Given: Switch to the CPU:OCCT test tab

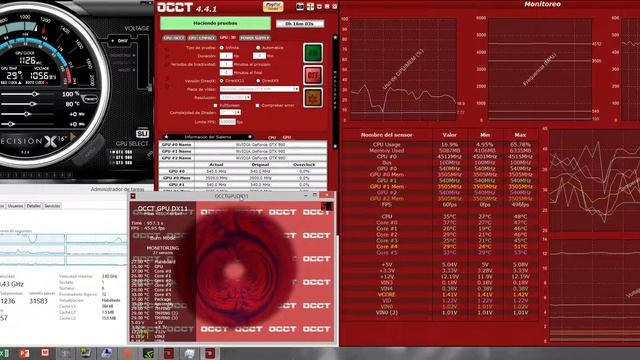Looking at the screenshot, I should coord(174,38).
